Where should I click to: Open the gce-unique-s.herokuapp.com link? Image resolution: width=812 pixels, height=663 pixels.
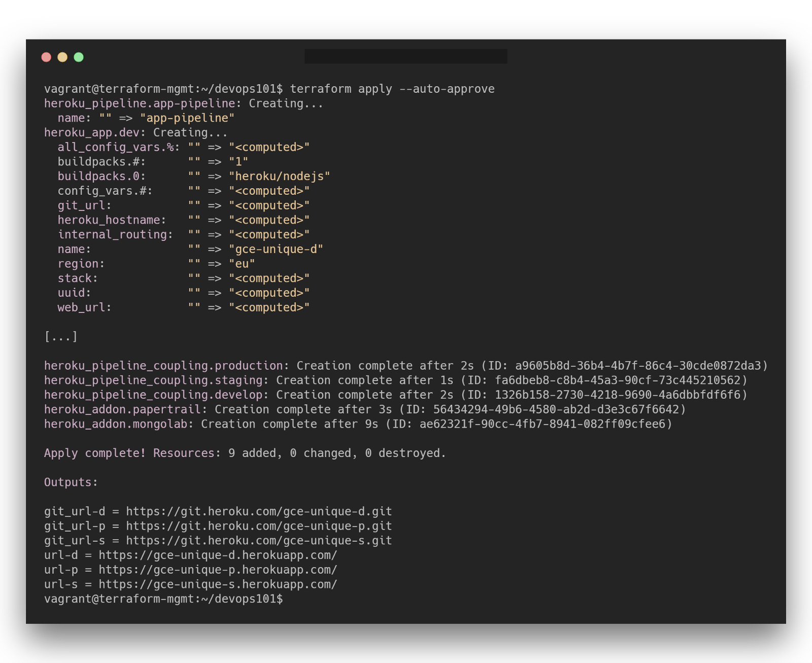(218, 584)
